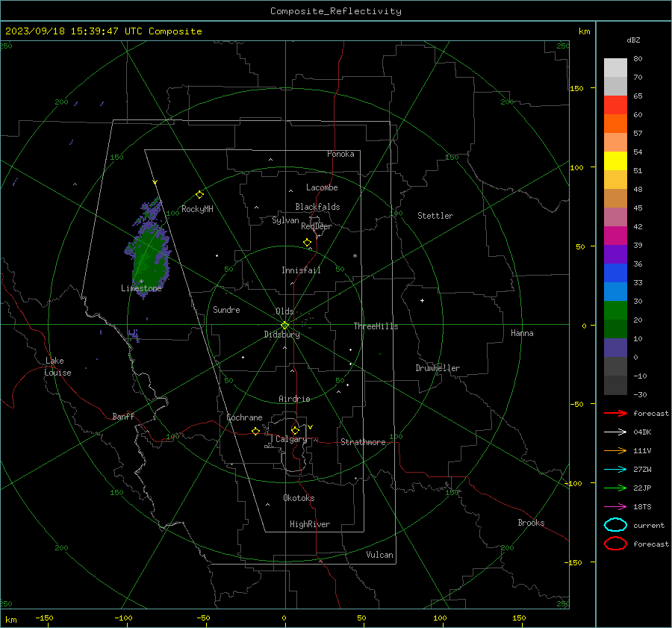
Task: Click the dBZ heading above the color scale
Action: point(633,40)
